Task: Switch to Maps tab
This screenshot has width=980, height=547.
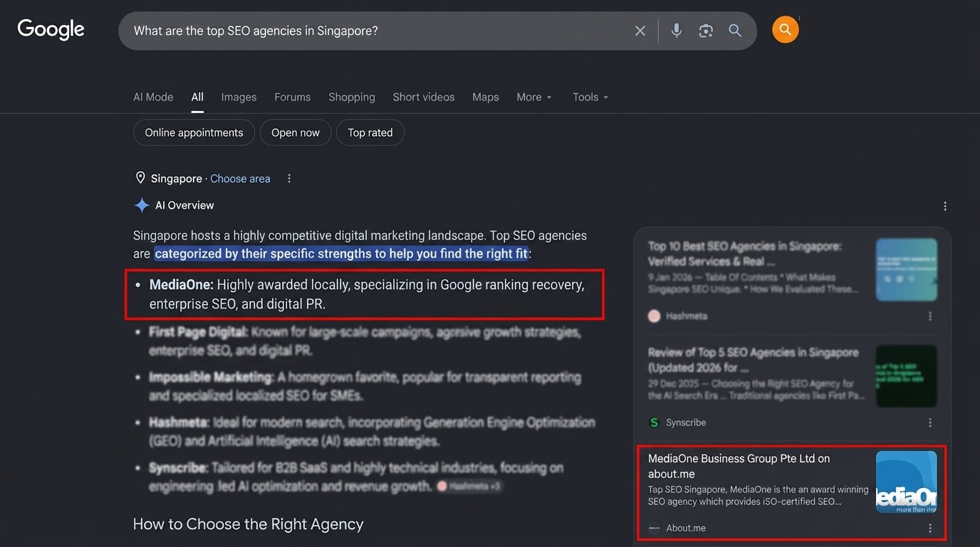Action: (x=486, y=97)
